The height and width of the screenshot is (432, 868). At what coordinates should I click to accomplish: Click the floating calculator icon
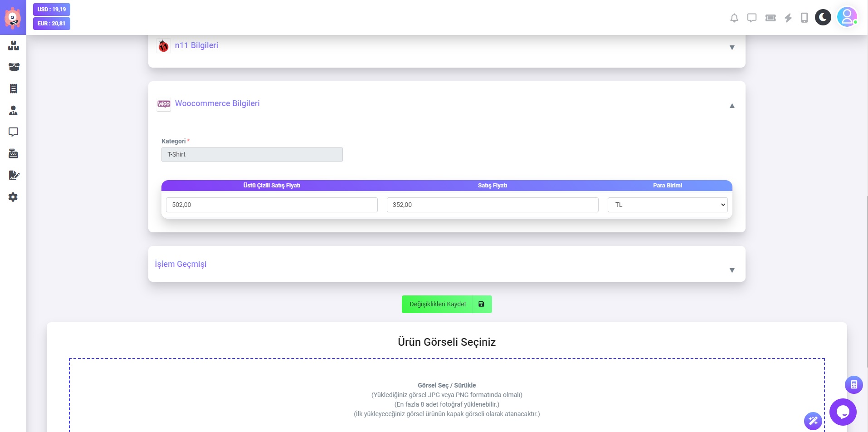point(853,385)
